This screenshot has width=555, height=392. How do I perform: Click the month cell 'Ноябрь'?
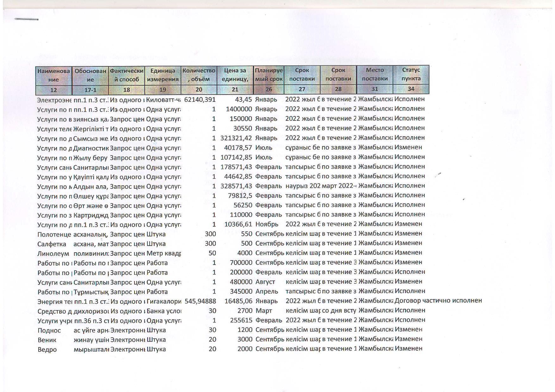click(267, 224)
